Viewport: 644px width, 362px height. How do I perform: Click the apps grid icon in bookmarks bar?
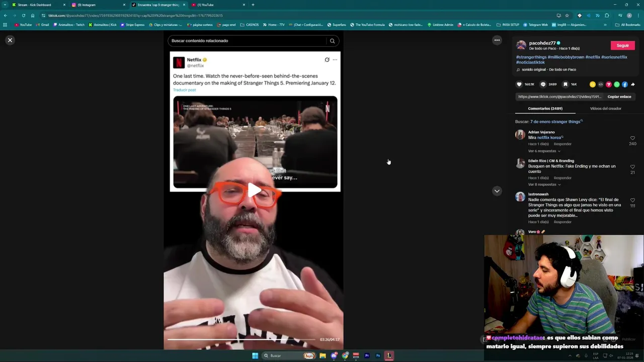(5, 25)
